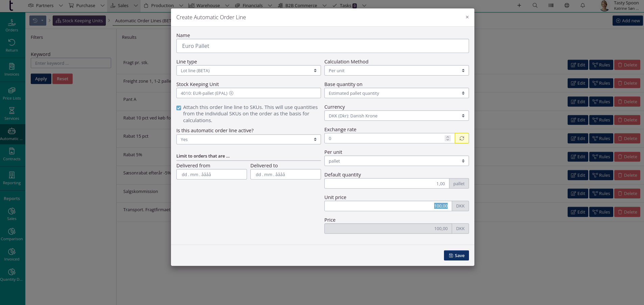
Task: Open the Line type dropdown
Action: click(248, 71)
